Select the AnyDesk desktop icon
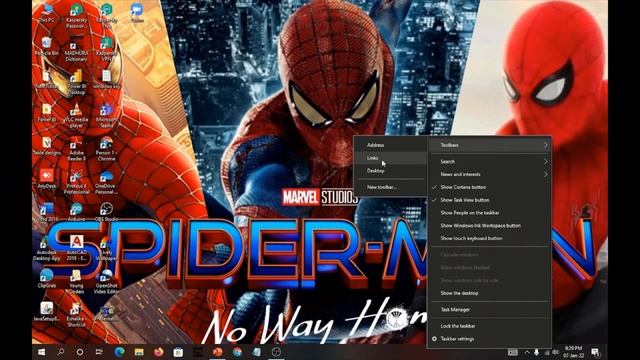 pyautogui.click(x=47, y=179)
